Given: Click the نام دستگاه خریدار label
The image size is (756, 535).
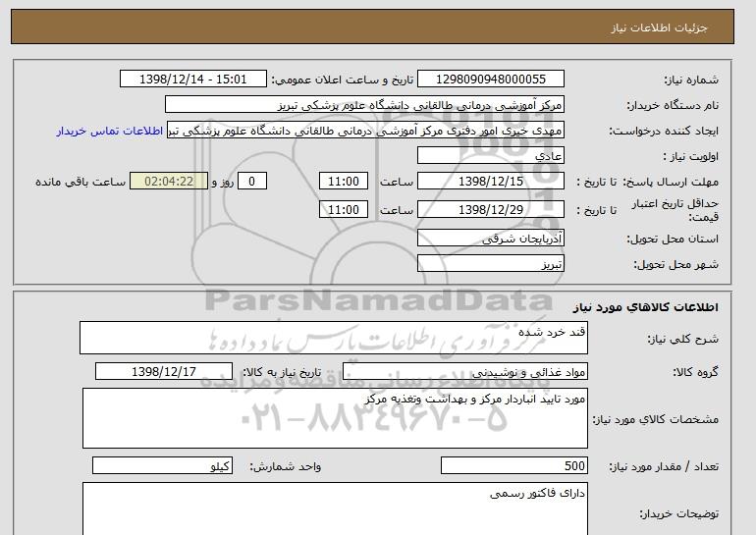Looking at the screenshot, I should click(673, 105).
